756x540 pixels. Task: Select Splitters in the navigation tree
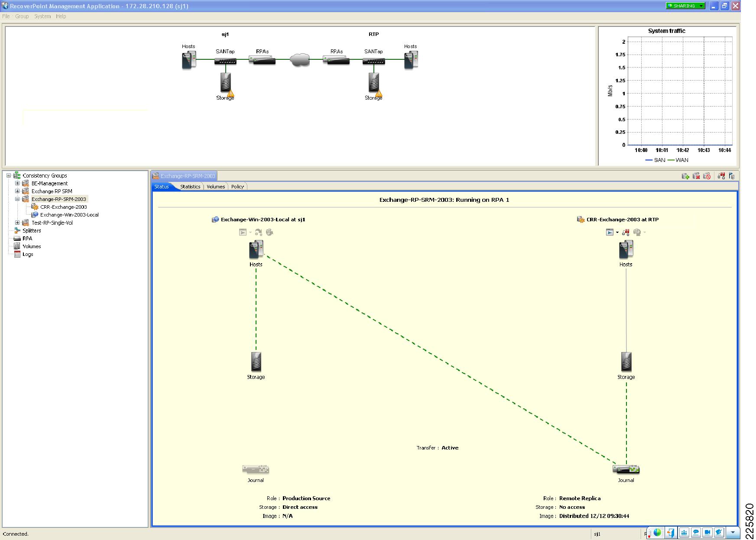coord(32,231)
